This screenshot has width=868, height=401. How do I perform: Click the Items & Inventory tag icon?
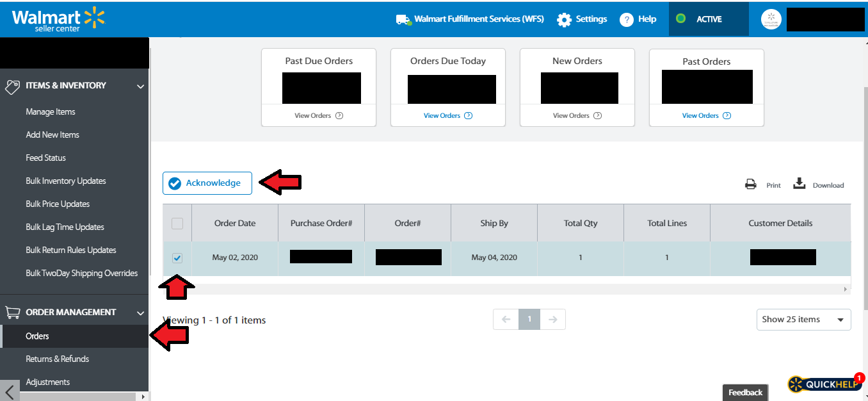(x=12, y=86)
